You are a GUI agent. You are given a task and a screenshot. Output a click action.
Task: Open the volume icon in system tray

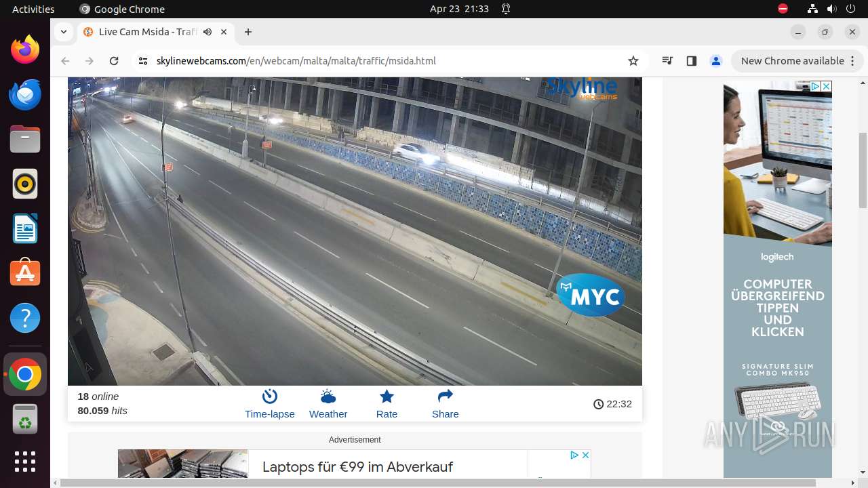[x=832, y=9]
